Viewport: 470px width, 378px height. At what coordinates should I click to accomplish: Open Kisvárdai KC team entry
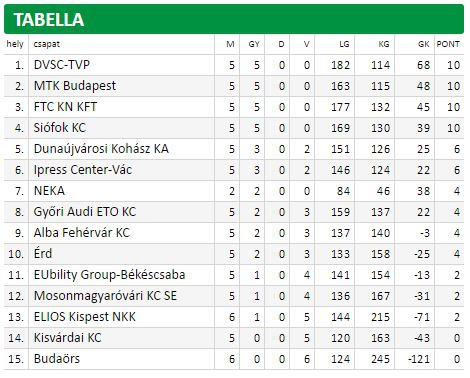[67, 338]
